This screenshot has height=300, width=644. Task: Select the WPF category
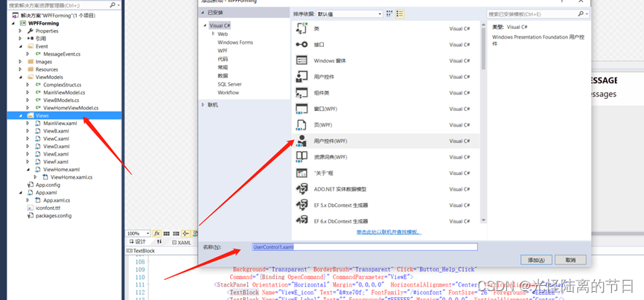click(x=223, y=51)
